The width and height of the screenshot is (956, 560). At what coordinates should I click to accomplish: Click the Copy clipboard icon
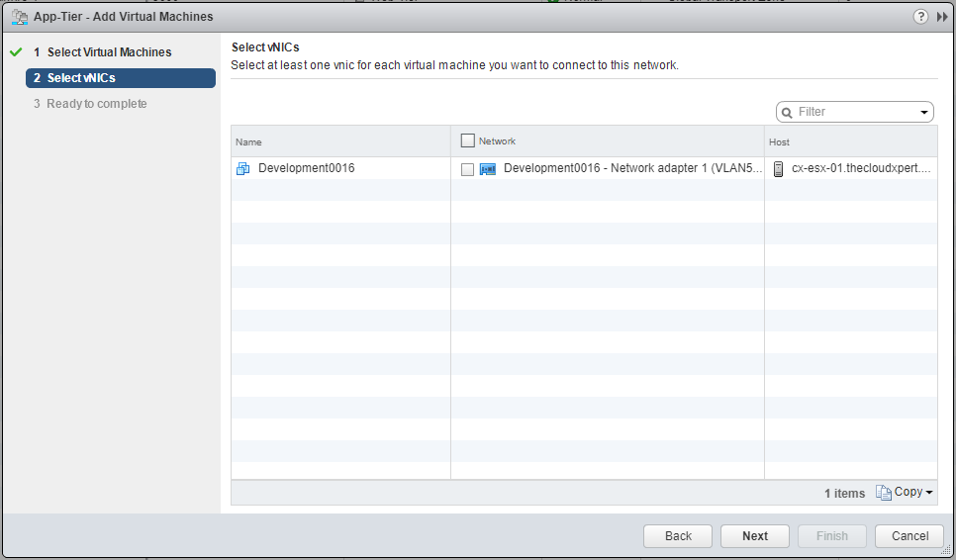pyautogui.click(x=883, y=493)
